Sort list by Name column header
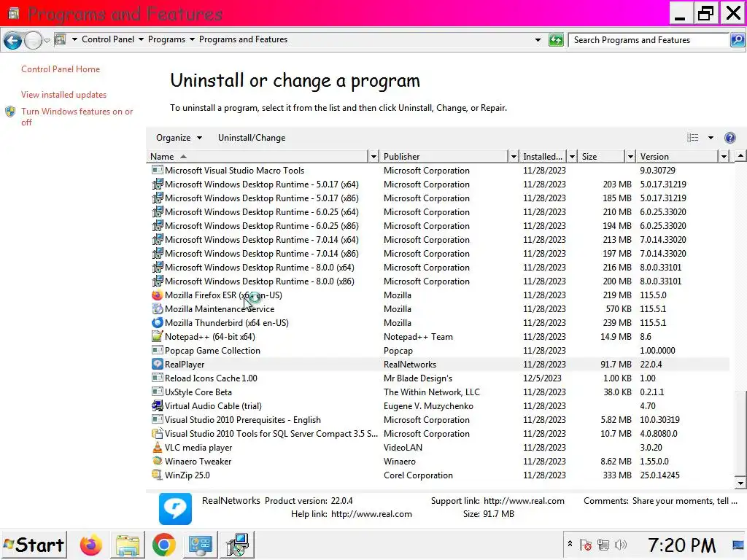 pos(258,157)
